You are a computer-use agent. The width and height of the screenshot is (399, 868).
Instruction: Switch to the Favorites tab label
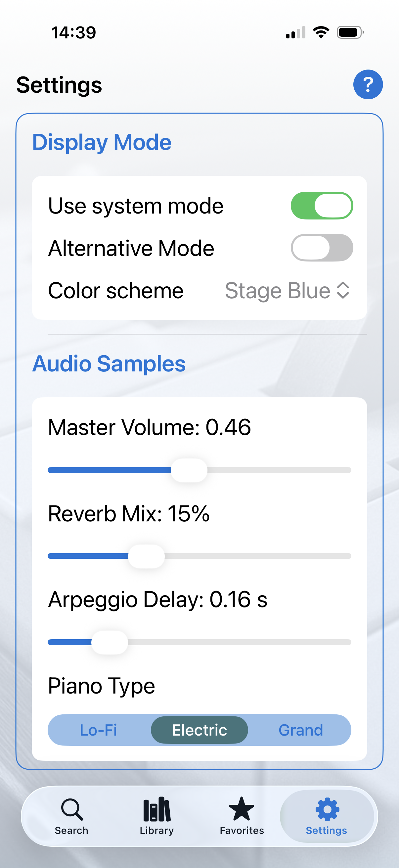point(242,831)
